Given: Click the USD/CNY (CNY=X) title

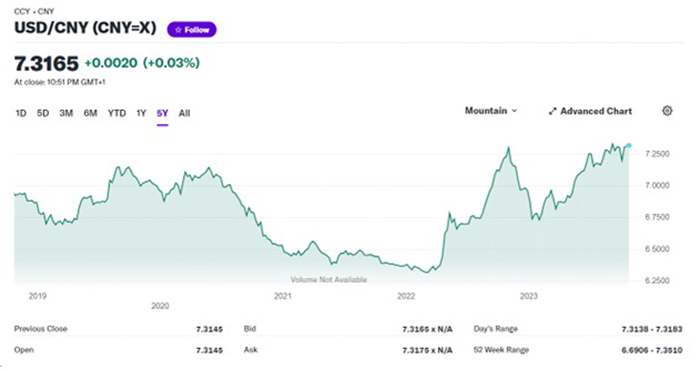Looking at the screenshot, I should tap(85, 28).
